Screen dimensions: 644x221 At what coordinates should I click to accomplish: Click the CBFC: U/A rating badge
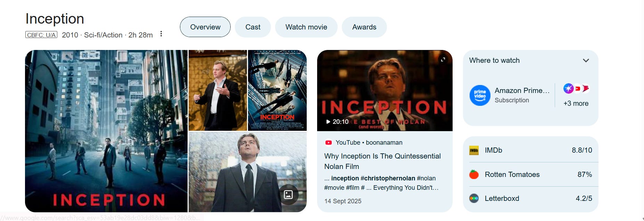tap(41, 35)
